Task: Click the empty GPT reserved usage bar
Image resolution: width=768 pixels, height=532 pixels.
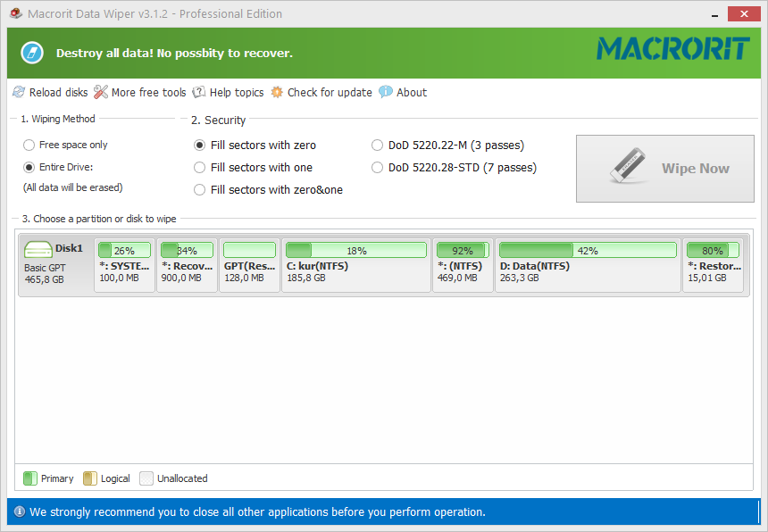Action: tap(249, 250)
